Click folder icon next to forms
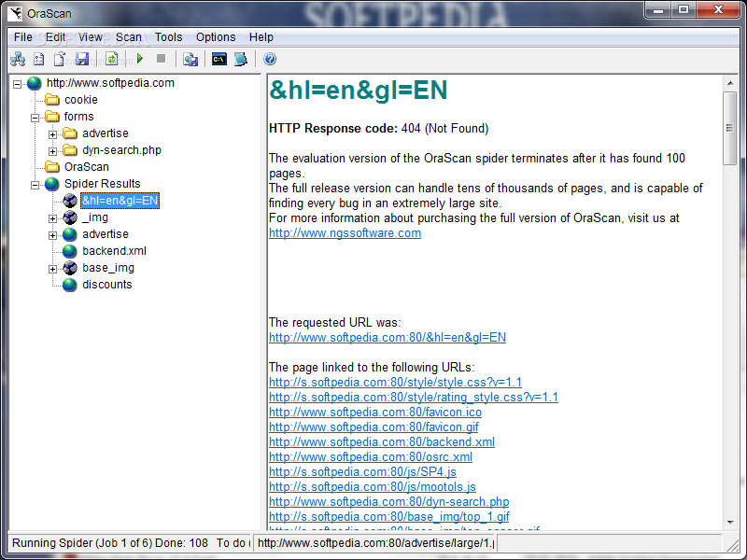Screen dimensions: 747x560 pyautogui.click(x=52, y=116)
